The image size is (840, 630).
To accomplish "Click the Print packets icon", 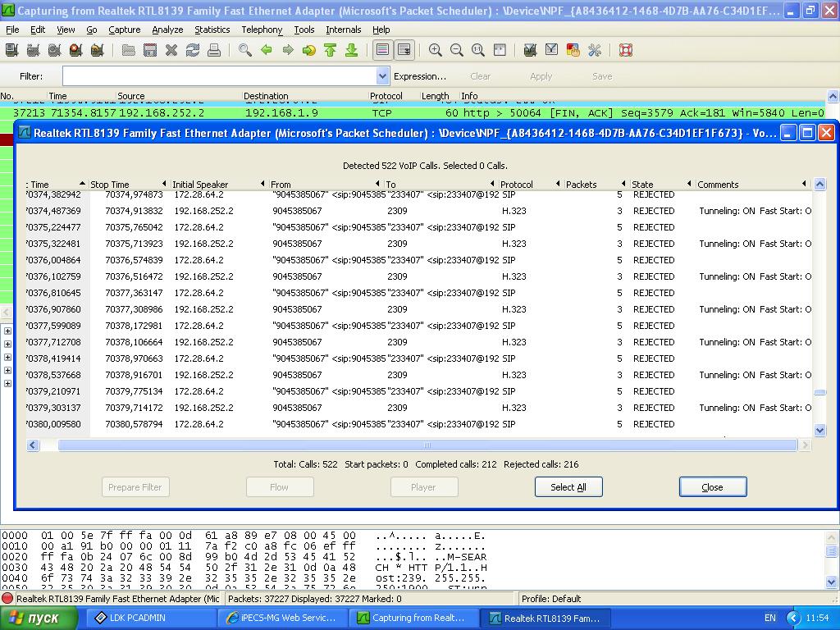I will click(214, 51).
